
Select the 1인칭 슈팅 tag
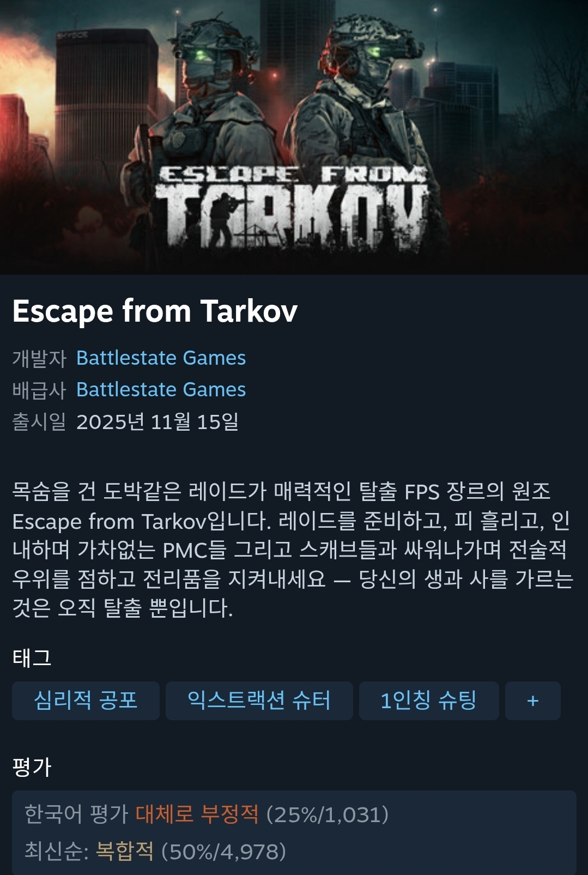tap(429, 701)
